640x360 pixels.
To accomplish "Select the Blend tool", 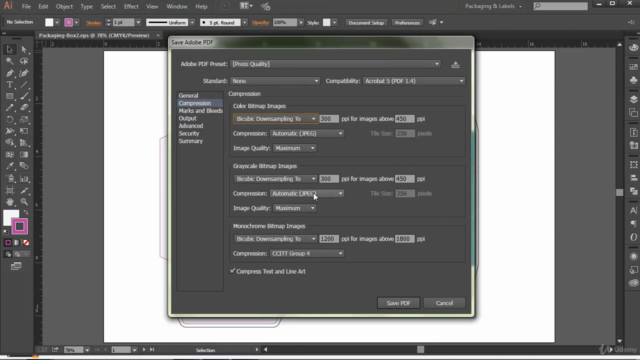I will (24, 166).
